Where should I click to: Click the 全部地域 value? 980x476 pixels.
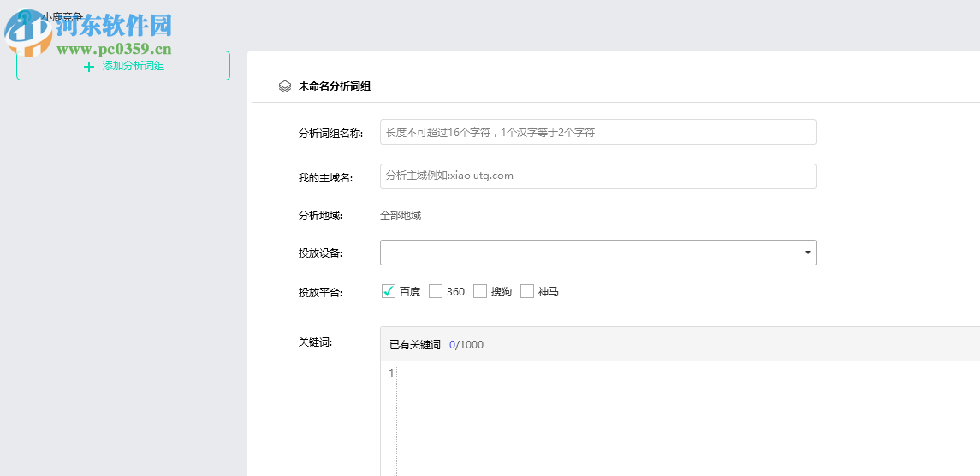(401, 216)
